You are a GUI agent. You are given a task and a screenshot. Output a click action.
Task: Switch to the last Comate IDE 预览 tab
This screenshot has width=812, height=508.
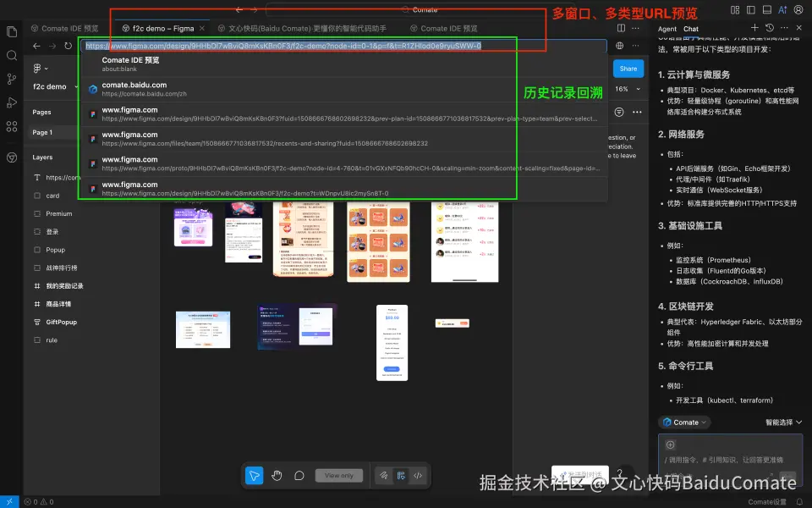(x=444, y=29)
